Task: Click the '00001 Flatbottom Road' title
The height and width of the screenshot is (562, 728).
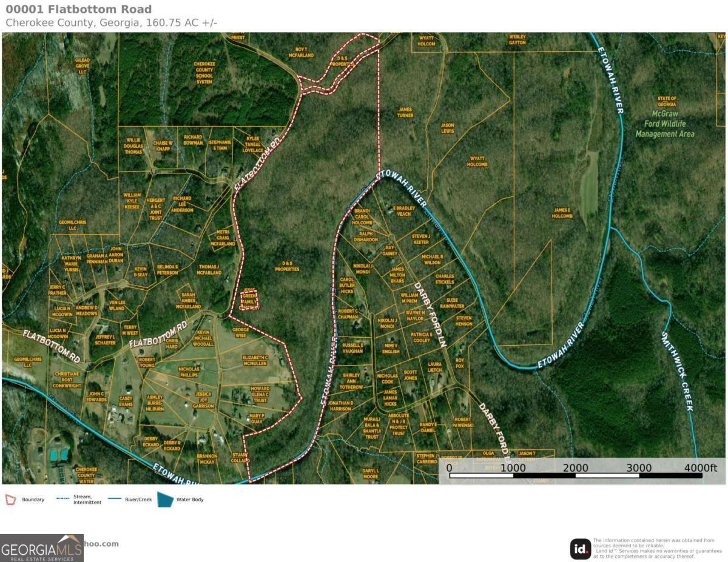Action: coord(79,9)
